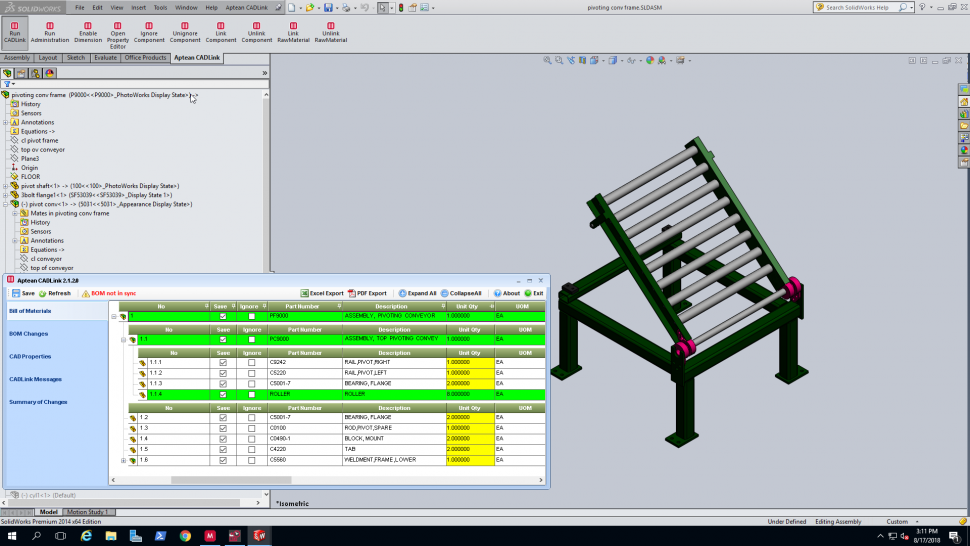This screenshot has width=970, height=546.
Task: Open the Property Editor
Action: click(118, 35)
